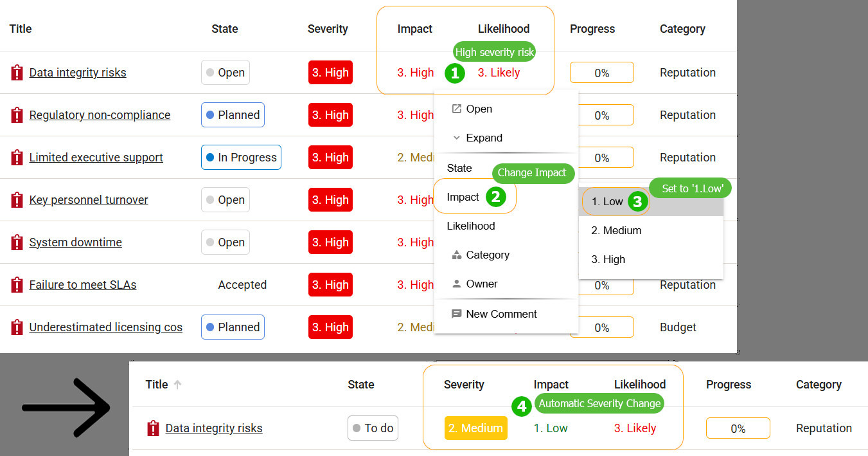Open the Failure to meet SLAs link
The width and height of the screenshot is (868, 456).
pos(83,285)
